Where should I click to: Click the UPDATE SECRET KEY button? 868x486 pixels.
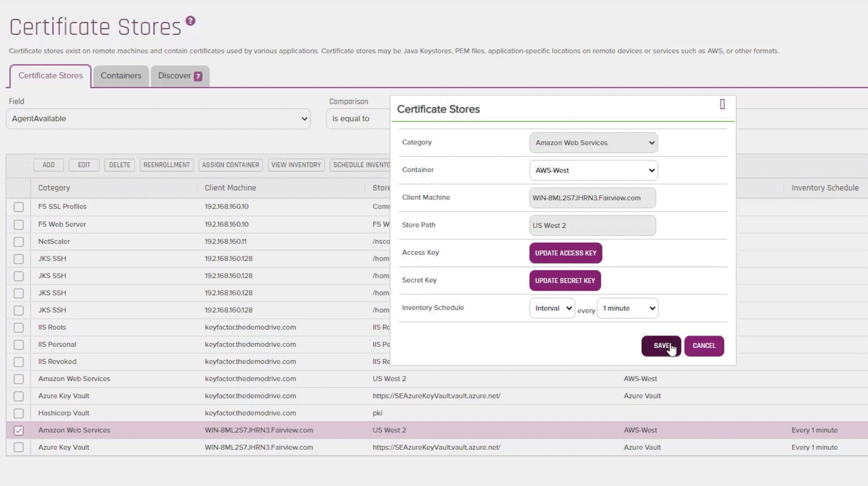pyautogui.click(x=565, y=280)
